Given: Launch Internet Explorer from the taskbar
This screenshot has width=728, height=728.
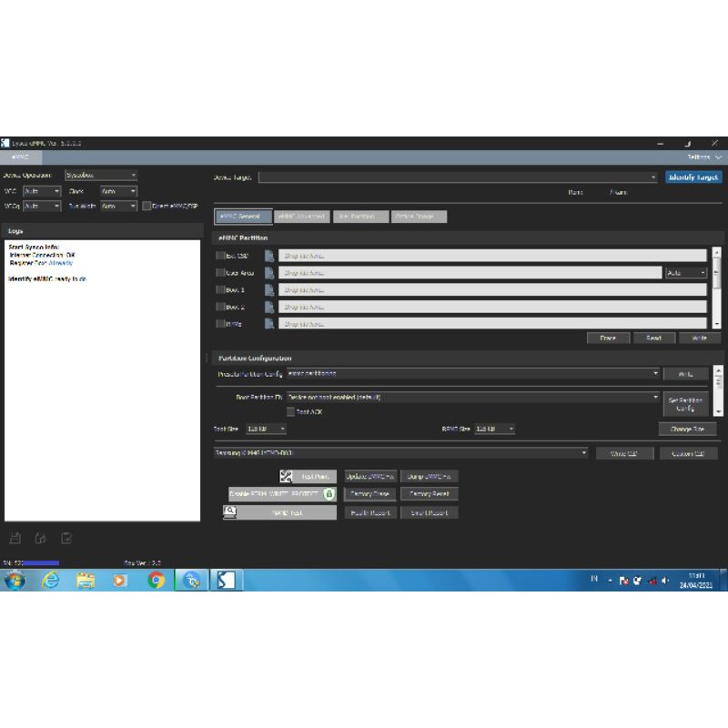Looking at the screenshot, I should click(x=50, y=581).
